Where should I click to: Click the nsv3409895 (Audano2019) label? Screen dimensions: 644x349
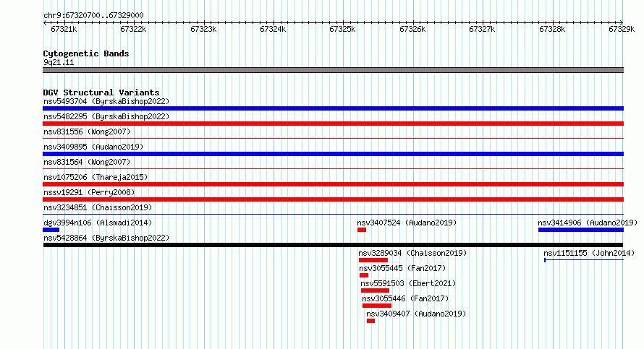[93, 147]
